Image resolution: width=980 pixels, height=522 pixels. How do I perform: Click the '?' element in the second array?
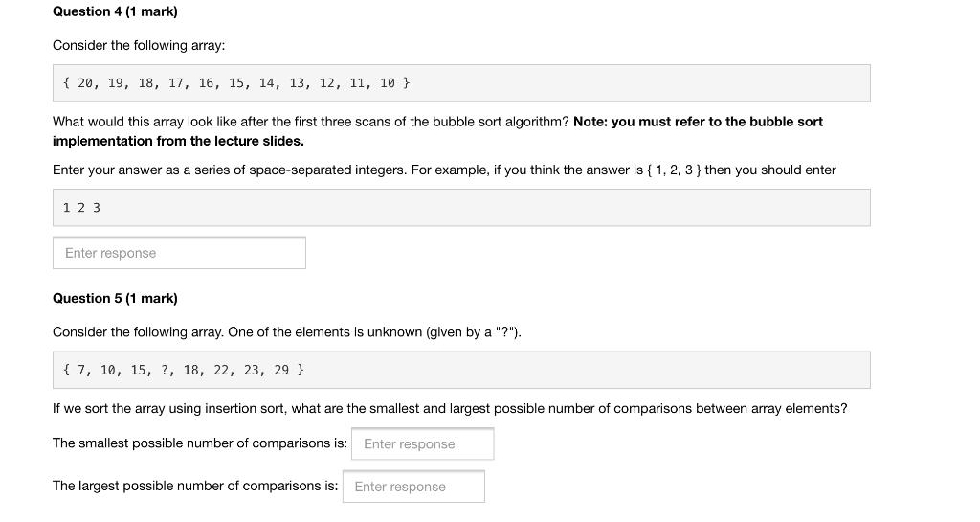(165, 370)
